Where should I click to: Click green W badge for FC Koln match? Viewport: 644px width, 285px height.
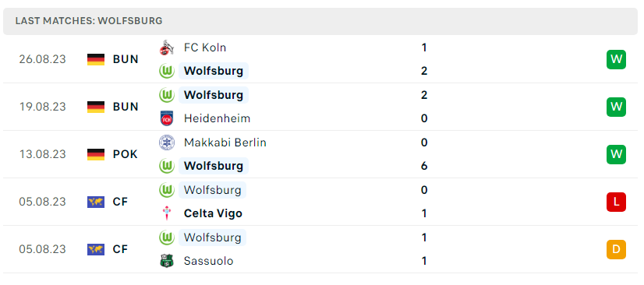coord(616,59)
